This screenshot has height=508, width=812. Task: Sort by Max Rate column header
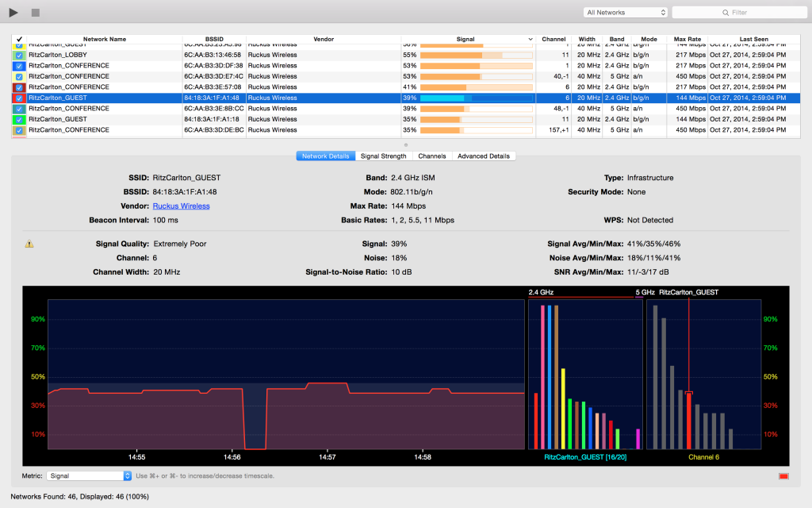688,40
